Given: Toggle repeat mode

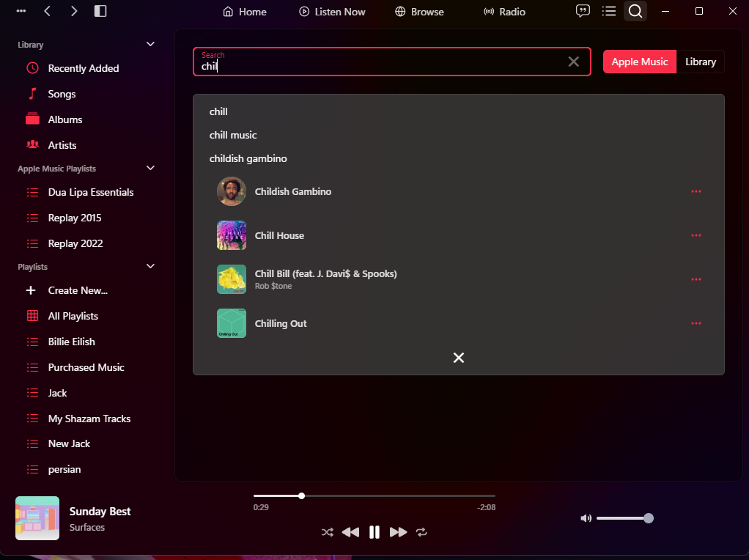Looking at the screenshot, I should (421, 532).
